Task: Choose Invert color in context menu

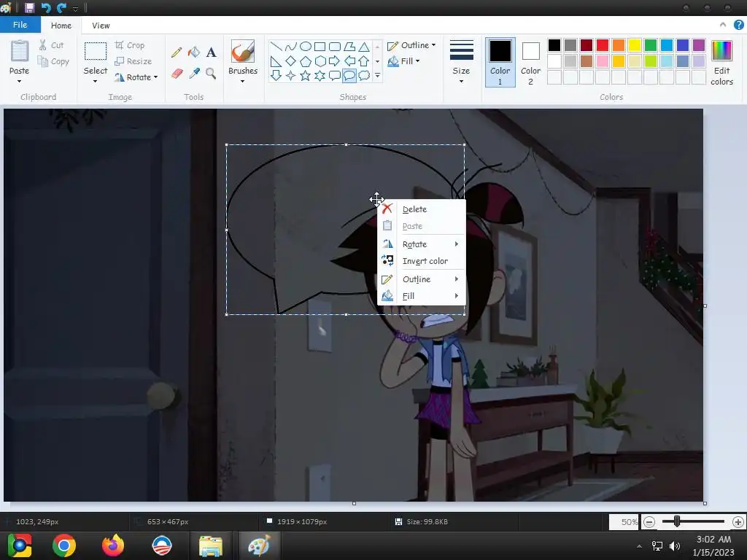Action: (421, 261)
